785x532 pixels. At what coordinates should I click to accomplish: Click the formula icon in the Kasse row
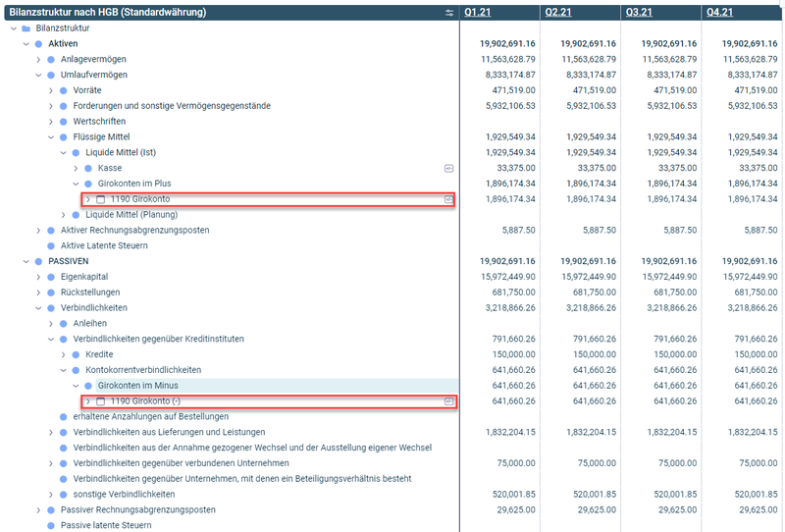click(x=448, y=168)
